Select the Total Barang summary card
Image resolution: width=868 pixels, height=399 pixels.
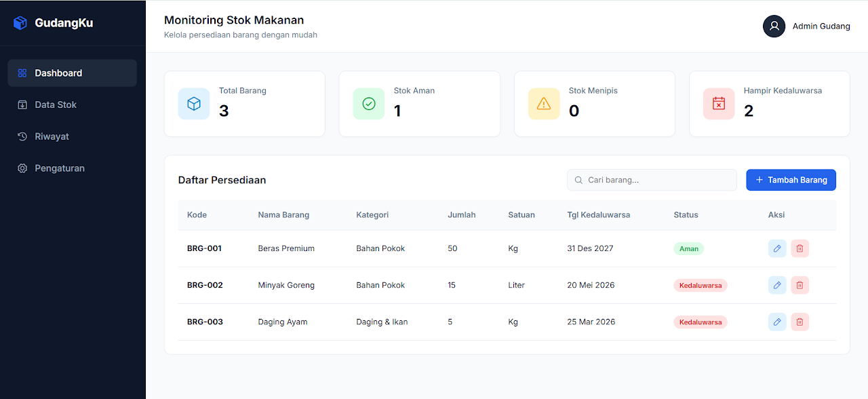pos(245,104)
